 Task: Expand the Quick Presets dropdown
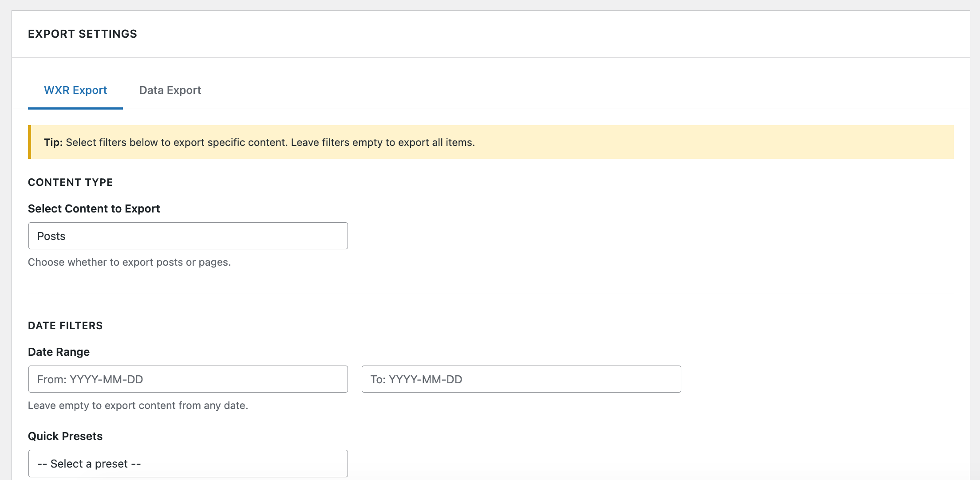click(x=188, y=464)
